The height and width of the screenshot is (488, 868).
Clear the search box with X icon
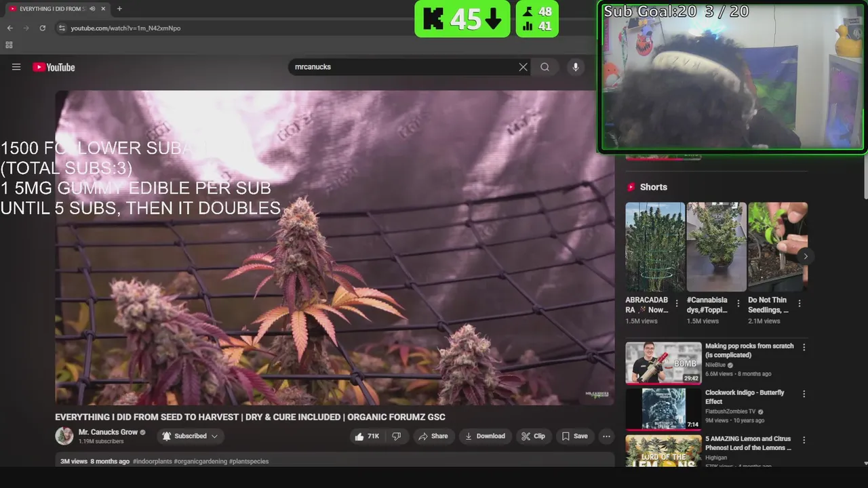click(523, 67)
